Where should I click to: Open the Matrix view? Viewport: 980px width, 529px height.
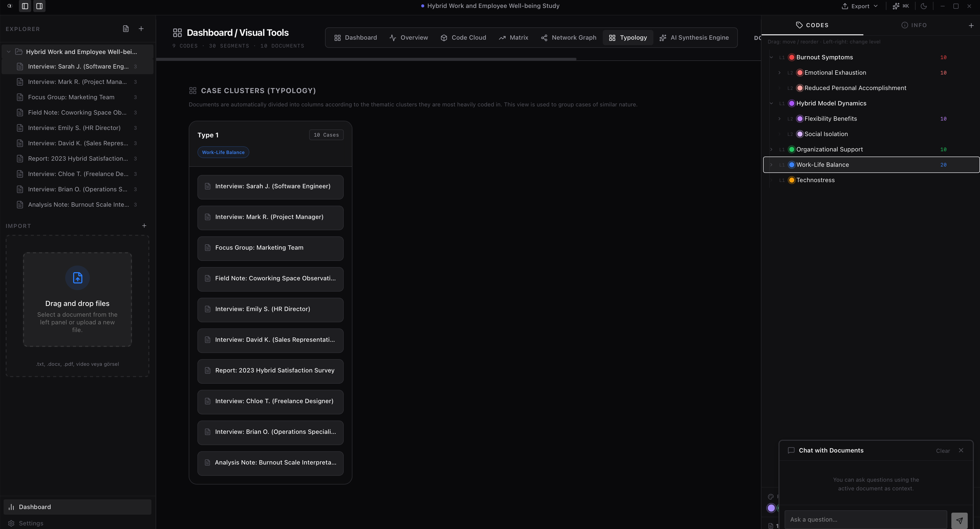(x=514, y=37)
